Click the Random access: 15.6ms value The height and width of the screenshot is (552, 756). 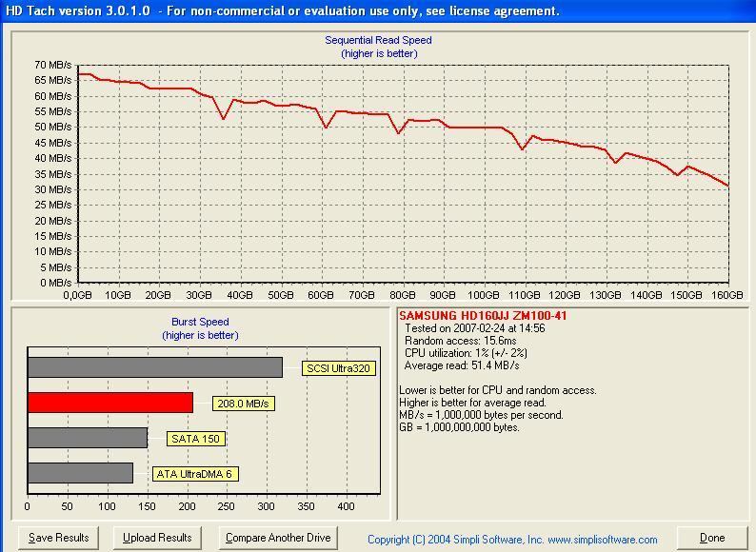[461, 341]
